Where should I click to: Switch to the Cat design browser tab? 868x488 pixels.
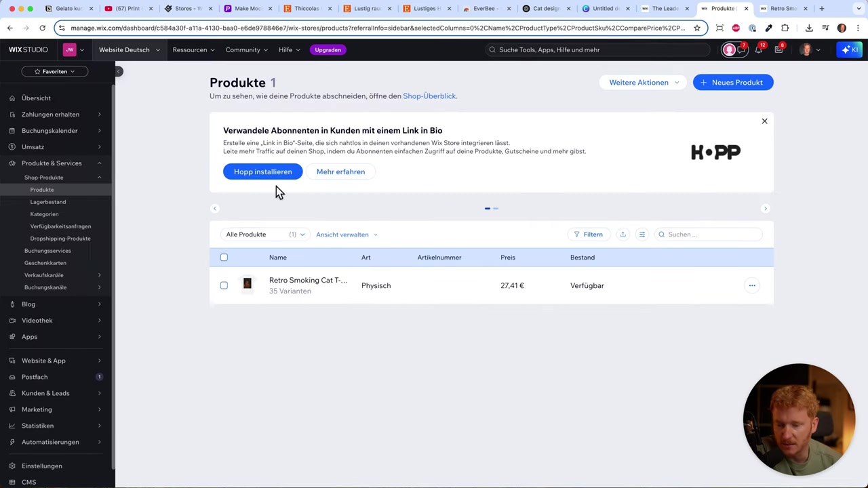(x=546, y=8)
